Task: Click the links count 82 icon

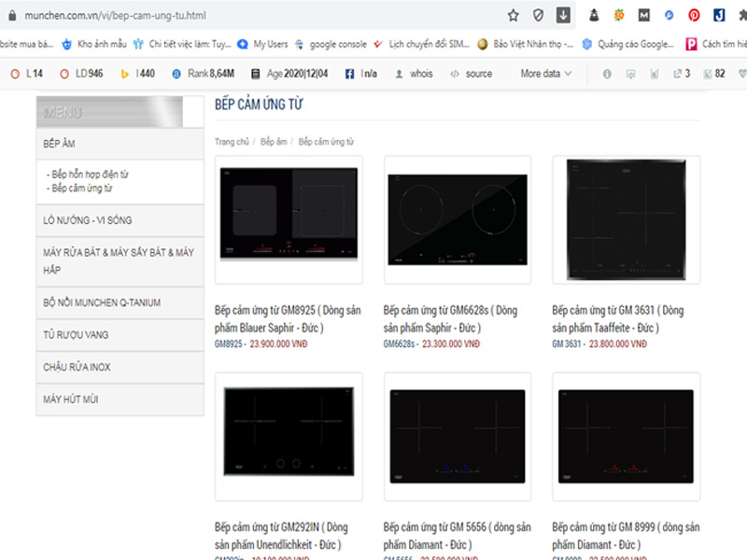Action: pos(714,74)
